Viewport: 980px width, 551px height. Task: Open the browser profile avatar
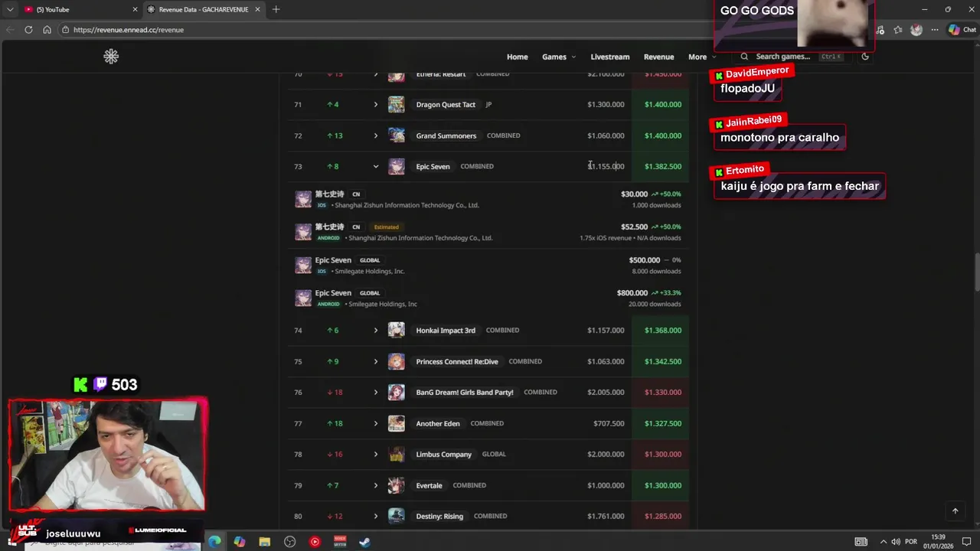click(916, 30)
